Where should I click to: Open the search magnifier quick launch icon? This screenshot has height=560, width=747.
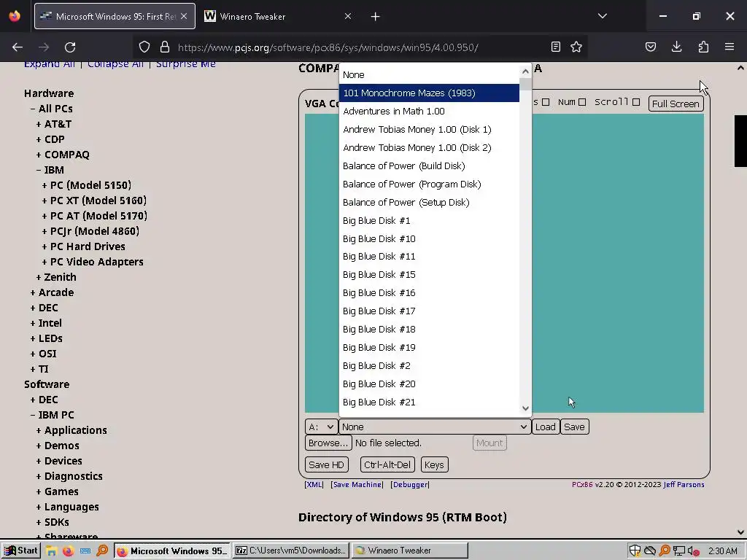click(102, 551)
